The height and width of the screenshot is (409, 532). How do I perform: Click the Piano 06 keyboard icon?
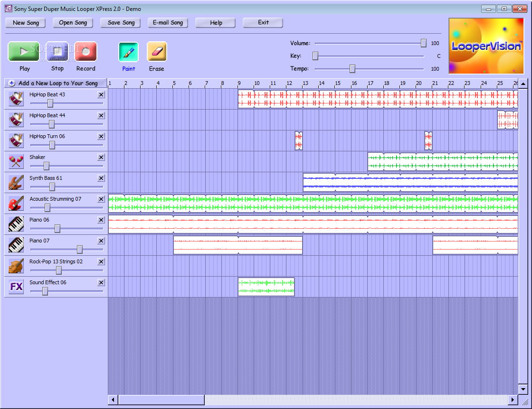pos(16,224)
